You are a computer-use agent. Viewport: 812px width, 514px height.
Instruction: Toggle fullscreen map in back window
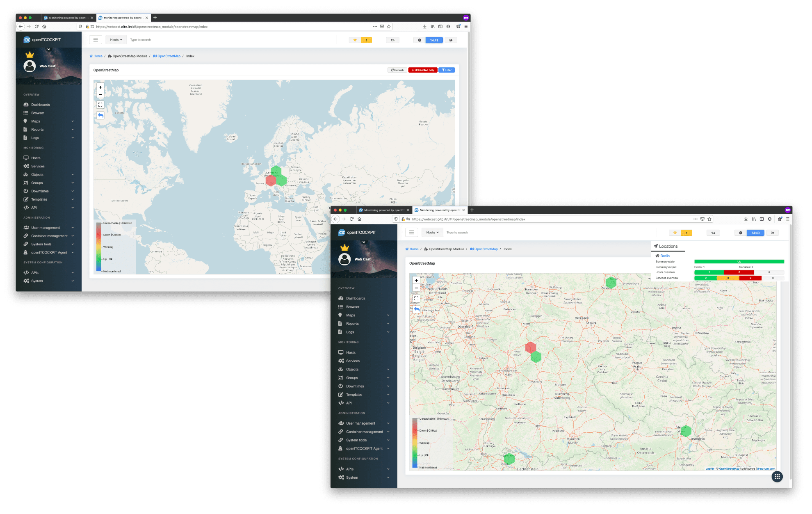click(x=100, y=105)
